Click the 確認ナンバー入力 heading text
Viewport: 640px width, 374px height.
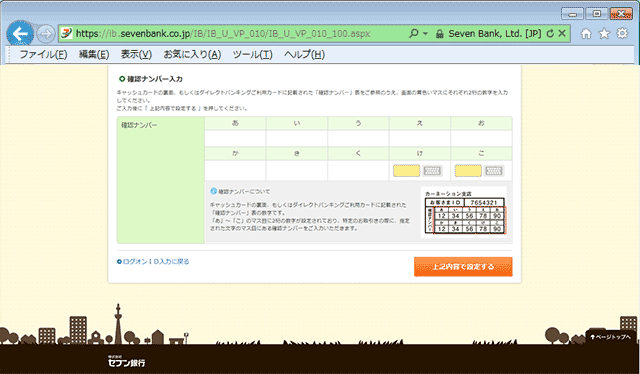155,79
